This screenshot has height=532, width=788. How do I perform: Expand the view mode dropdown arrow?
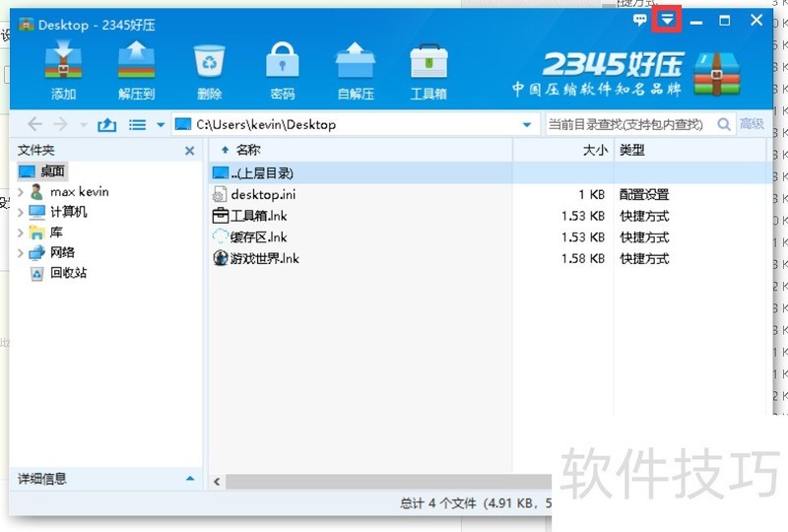click(161, 124)
